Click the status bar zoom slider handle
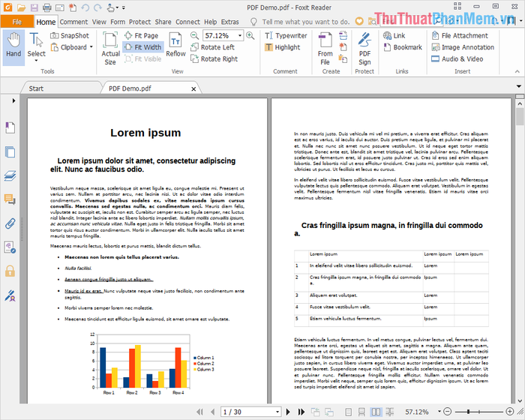525x420 pixels. [468, 412]
